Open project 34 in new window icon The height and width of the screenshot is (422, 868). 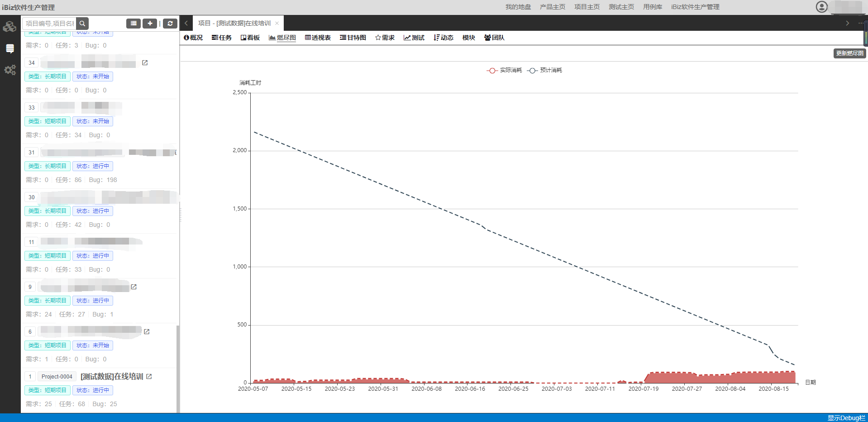click(x=145, y=62)
